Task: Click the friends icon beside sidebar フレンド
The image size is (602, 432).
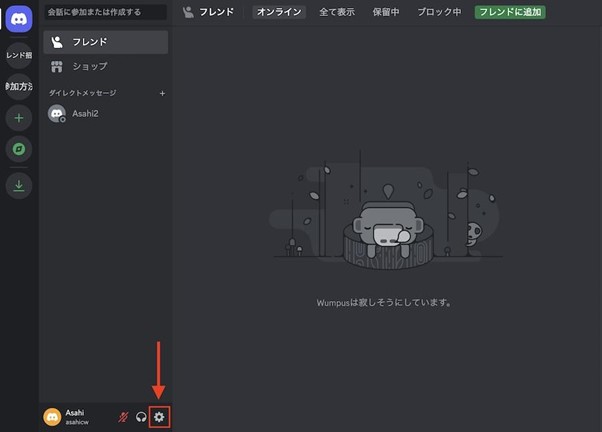Action: [57, 42]
